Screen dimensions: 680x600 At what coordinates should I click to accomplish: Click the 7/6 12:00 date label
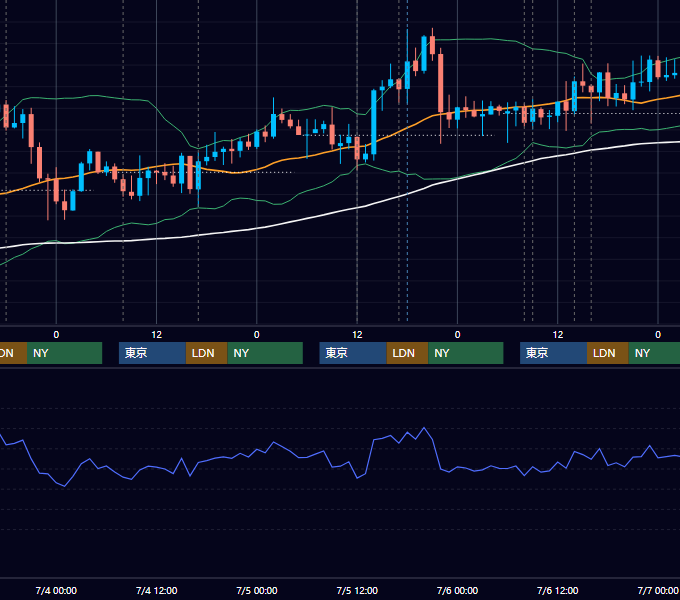pos(558,590)
